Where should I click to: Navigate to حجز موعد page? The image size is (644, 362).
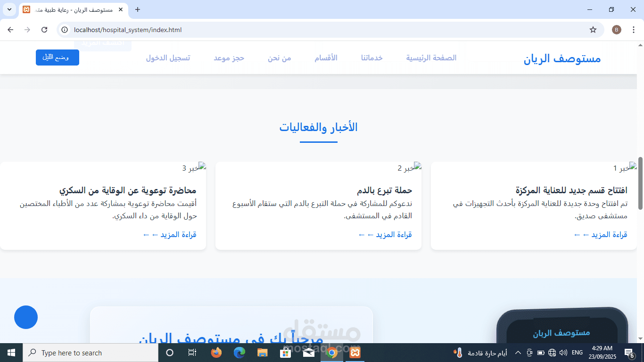tap(229, 58)
